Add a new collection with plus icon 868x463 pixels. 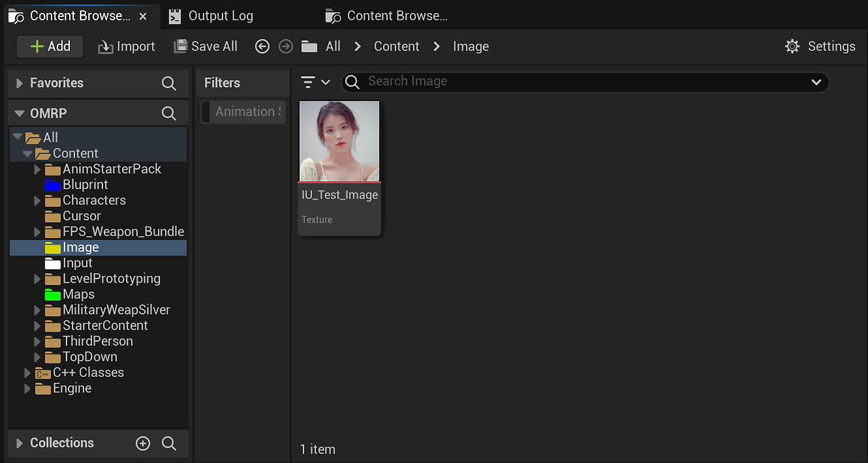pyautogui.click(x=143, y=443)
